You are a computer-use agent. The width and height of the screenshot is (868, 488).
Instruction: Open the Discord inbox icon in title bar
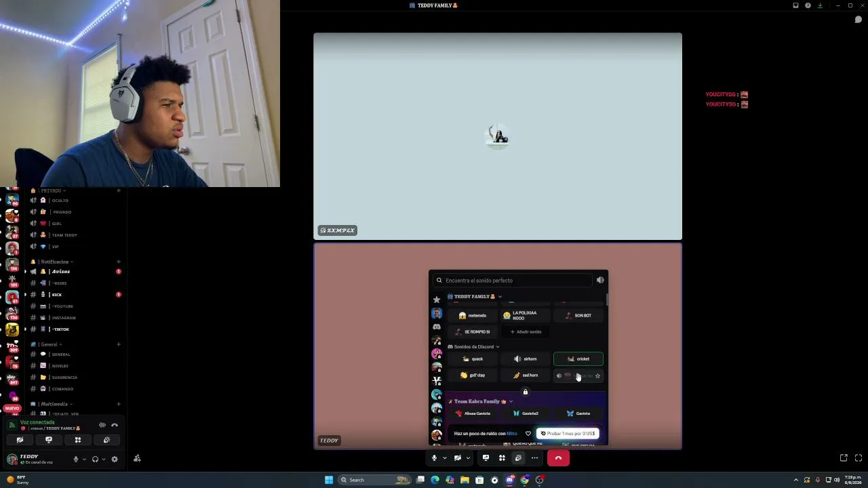795,5
